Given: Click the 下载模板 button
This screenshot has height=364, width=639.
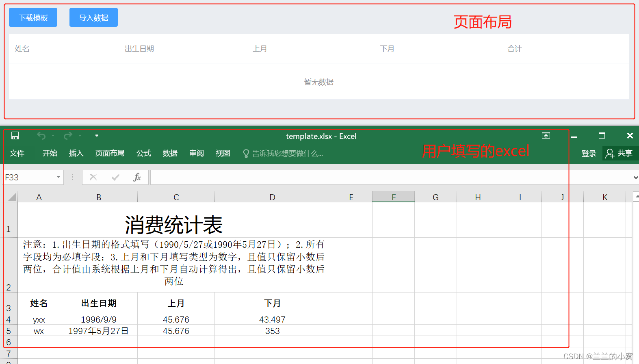Looking at the screenshot, I should pyautogui.click(x=33, y=17).
